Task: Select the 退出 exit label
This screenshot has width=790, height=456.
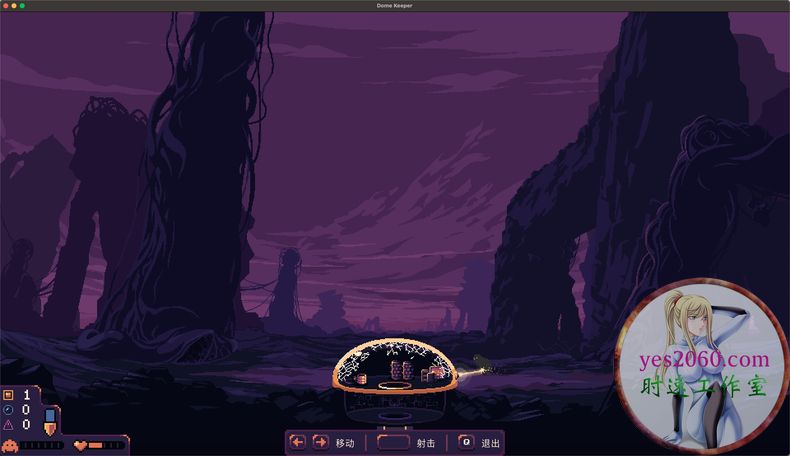Action: [490, 443]
